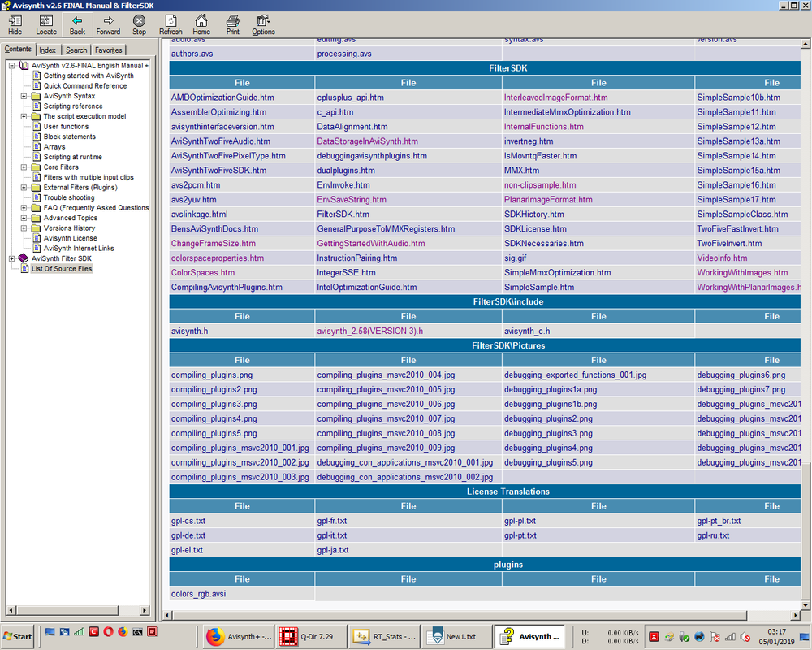Switch to the Search tab
This screenshot has width=812, height=650.
pos(76,50)
